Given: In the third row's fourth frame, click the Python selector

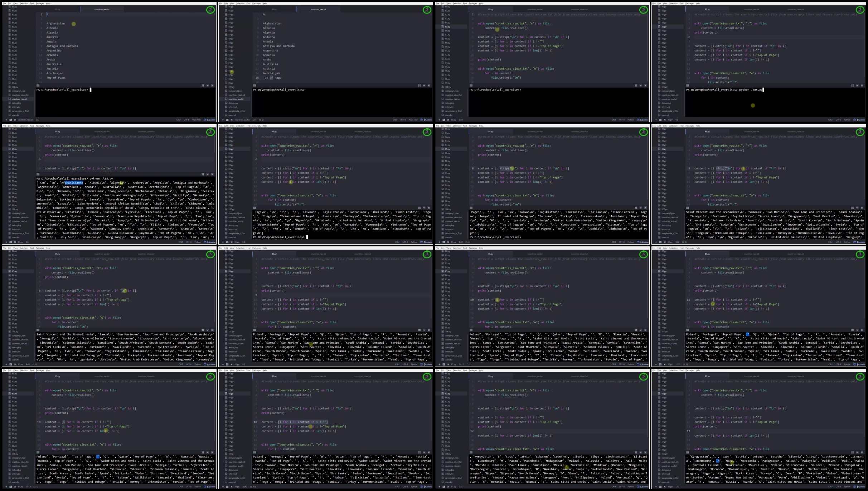Looking at the screenshot, I should pyautogui.click(x=847, y=364).
